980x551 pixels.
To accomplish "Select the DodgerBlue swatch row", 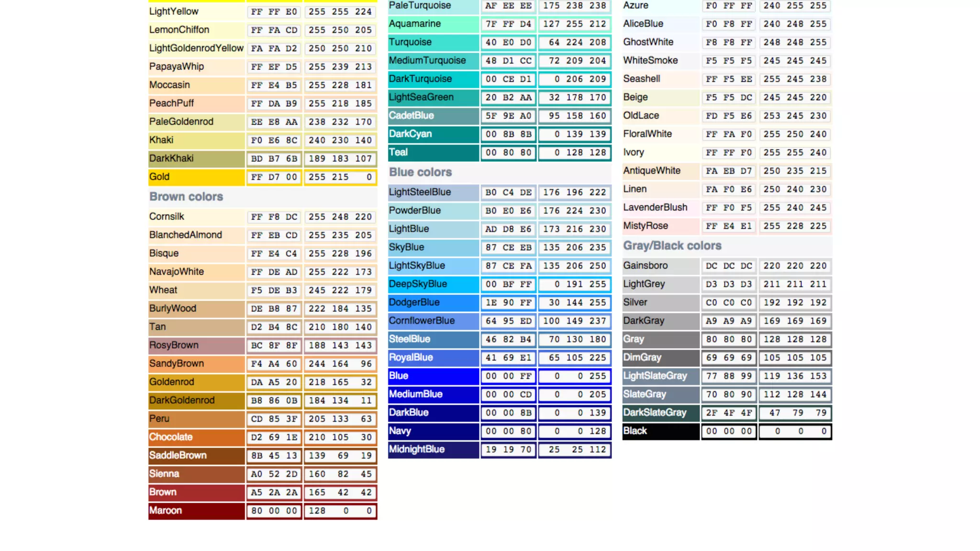I will click(433, 303).
